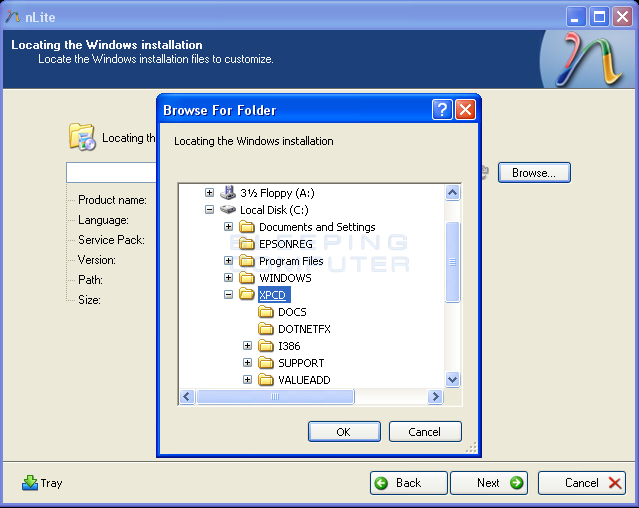Click the Local Disk (C:) drive icon
Screen dimensions: 639x508
pyautogui.click(x=228, y=209)
